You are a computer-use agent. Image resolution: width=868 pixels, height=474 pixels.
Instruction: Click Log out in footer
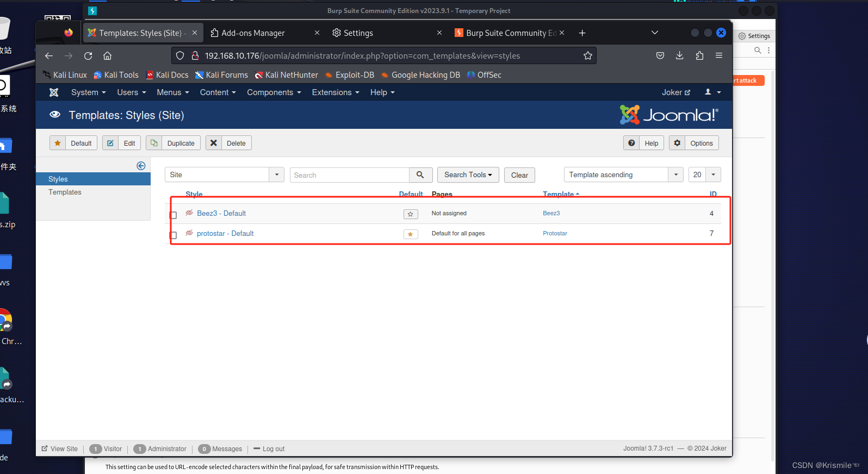point(269,448)
